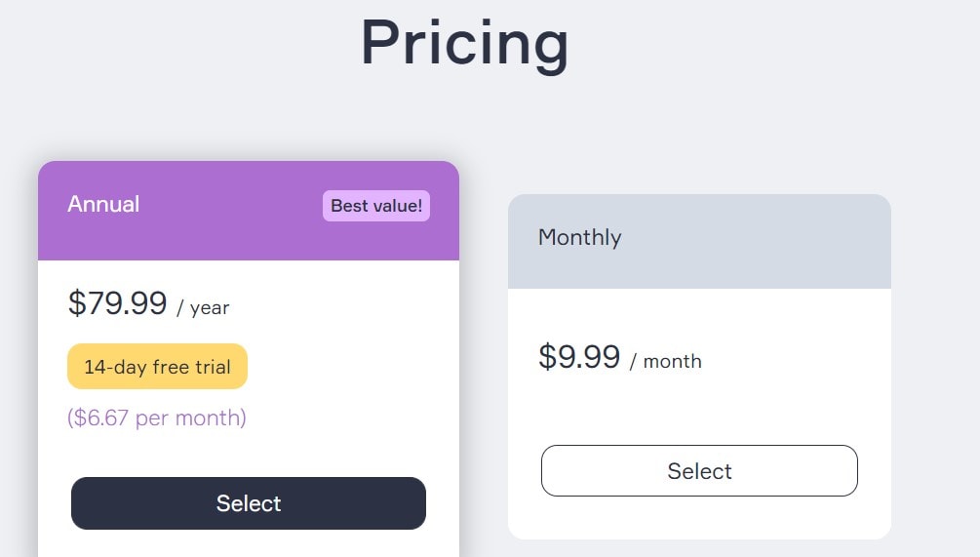The image size is (980, 557).
Task: Click the "Pricing" page heading
Action: tap(464, 43)
